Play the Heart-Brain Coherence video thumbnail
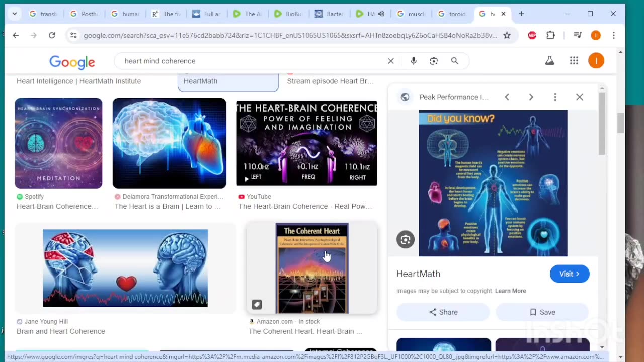Screen dimensions: 644x362 (307, 143)
